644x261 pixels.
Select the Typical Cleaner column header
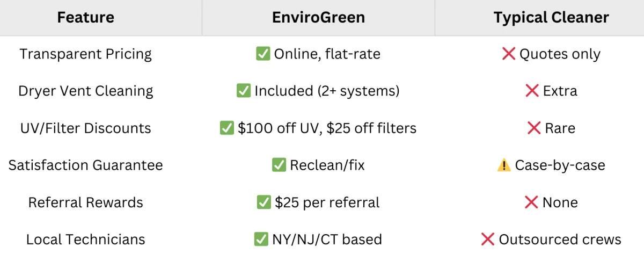(x=551, y=18)
